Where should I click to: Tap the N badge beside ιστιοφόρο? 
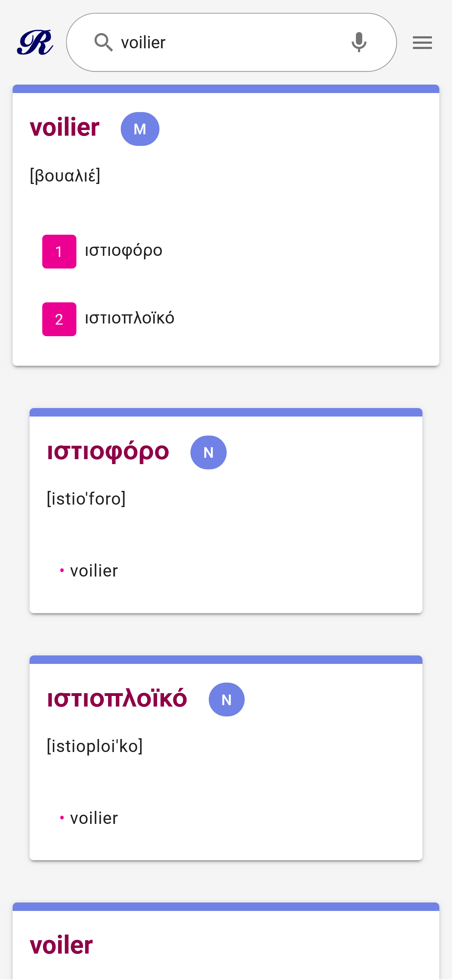point(208,452)
